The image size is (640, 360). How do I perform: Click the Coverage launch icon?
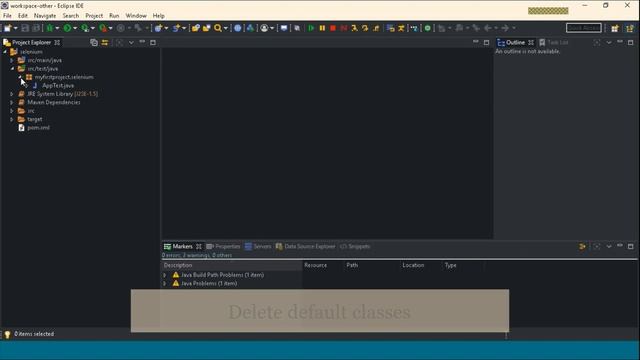pyautogui.click(x=85, y=28)
